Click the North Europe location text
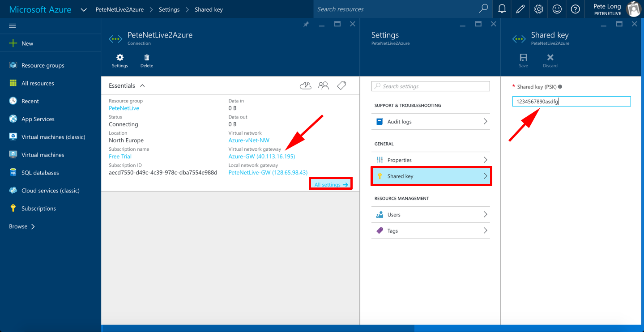 click(126, 140)
